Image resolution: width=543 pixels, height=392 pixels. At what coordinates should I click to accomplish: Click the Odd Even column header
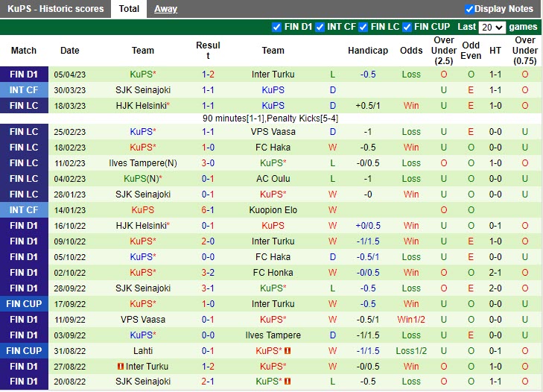click(x=471, y=51)
